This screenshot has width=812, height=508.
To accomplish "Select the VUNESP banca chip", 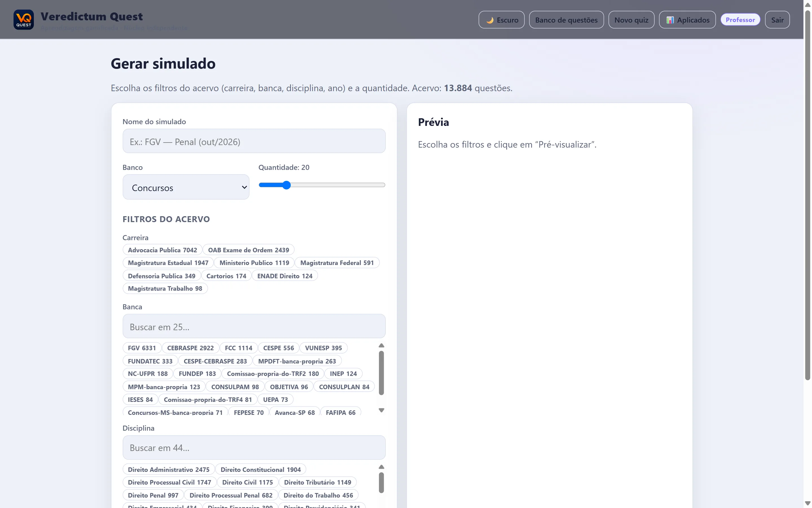I will [x=323, y=348].
